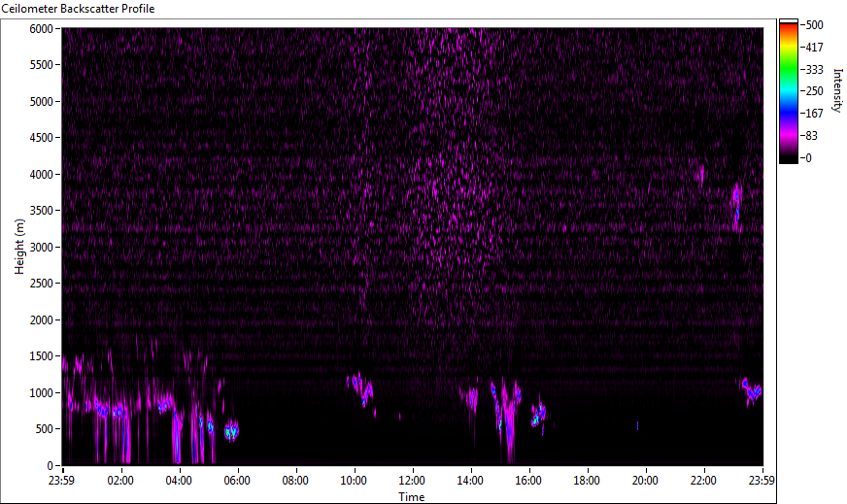Click the cloud echo near 23:00 at 3500 m
Viewport: 847px width, 504px height.
click(x=737, y=208)
